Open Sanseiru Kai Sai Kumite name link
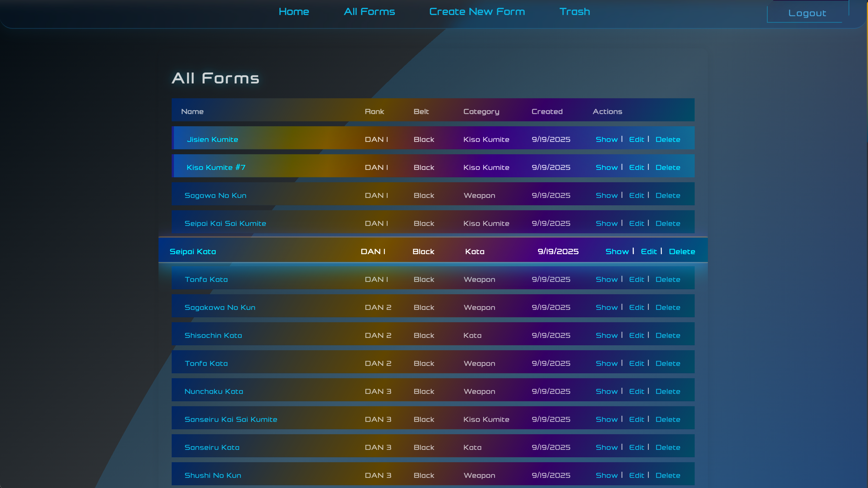Screen dimensions: 868x488 point(230,419)
